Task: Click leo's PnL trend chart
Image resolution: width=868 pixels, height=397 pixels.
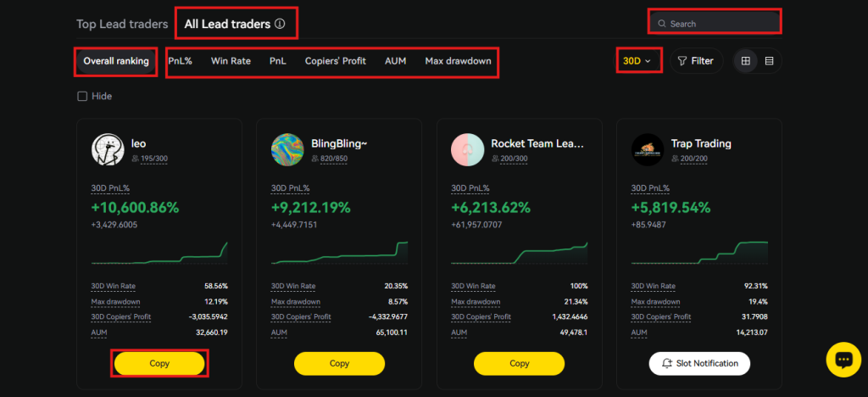Action: point(159,253)
